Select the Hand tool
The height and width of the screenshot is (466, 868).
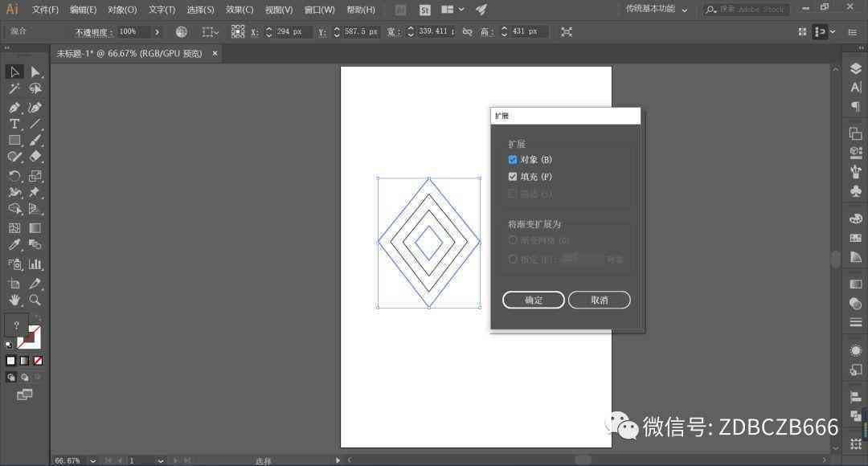(x=14, y=300)
